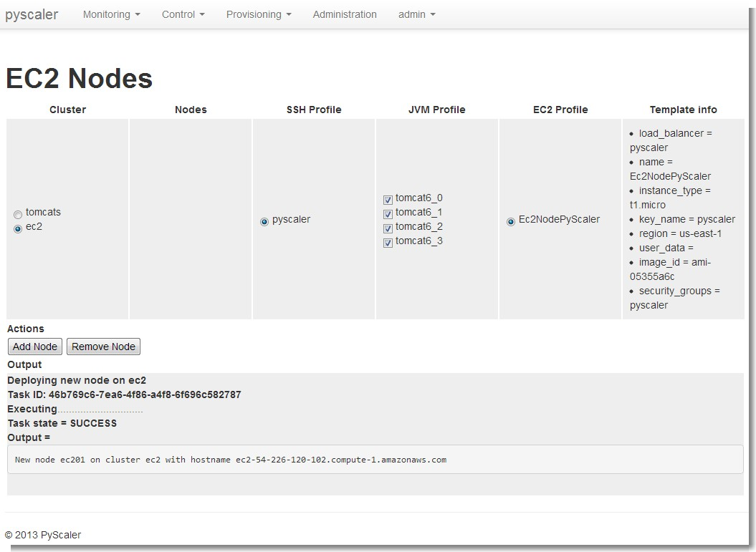756x552 pixels.
Task: Click the 'security_groups = pyscaler' entry
Action: pos(675,298)
